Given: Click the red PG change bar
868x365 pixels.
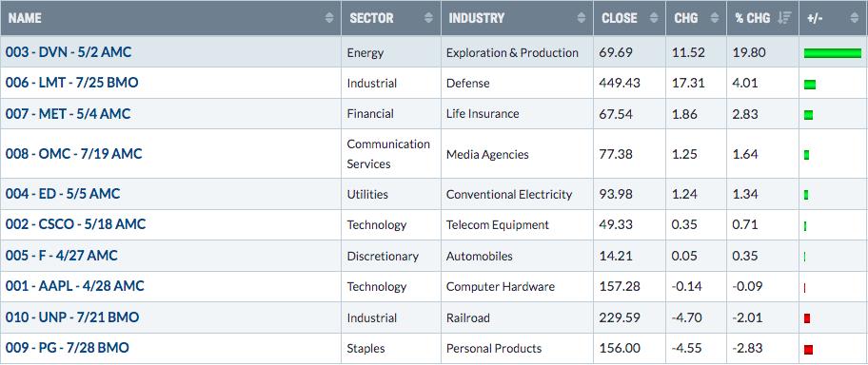Looking at the screenshot, I should click(x=808, y=350).
